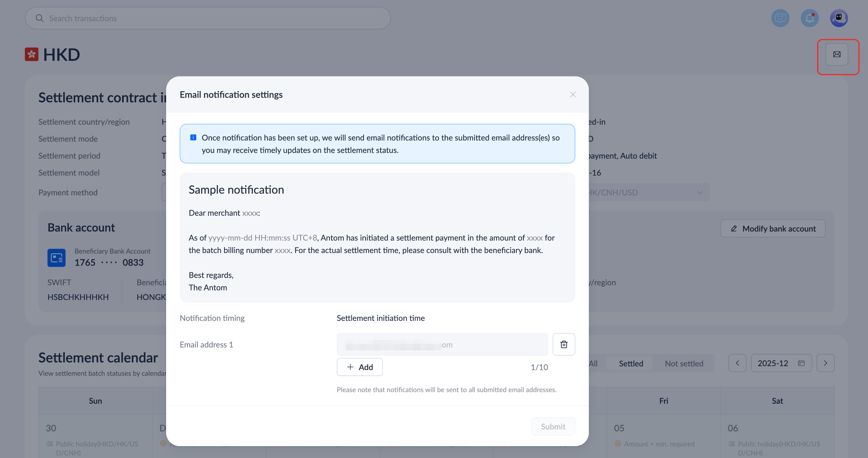Click the blue info icon in banner
Screen dimensions: 868x458
coord(193,137)
